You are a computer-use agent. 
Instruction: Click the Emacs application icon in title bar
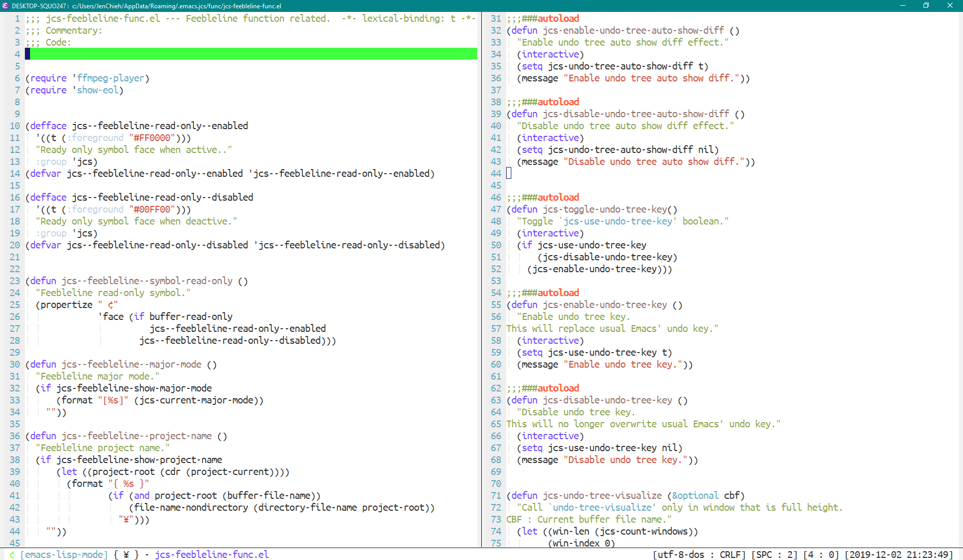pos(5,6)
